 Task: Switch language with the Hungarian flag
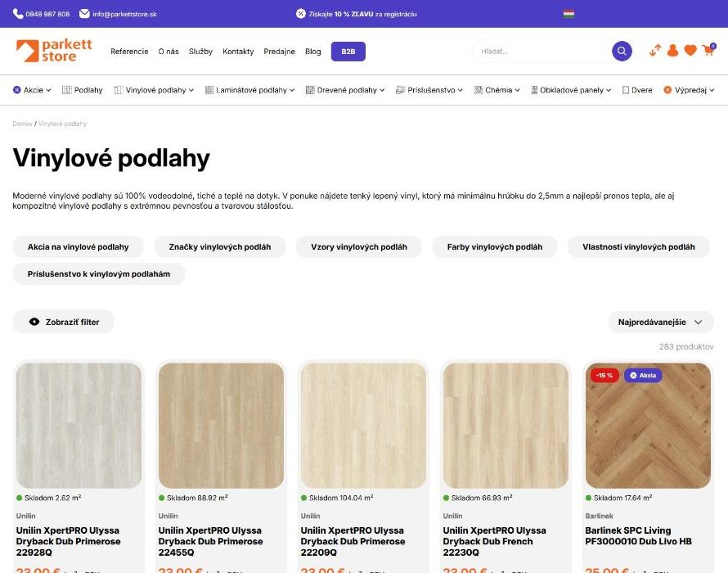568,14
